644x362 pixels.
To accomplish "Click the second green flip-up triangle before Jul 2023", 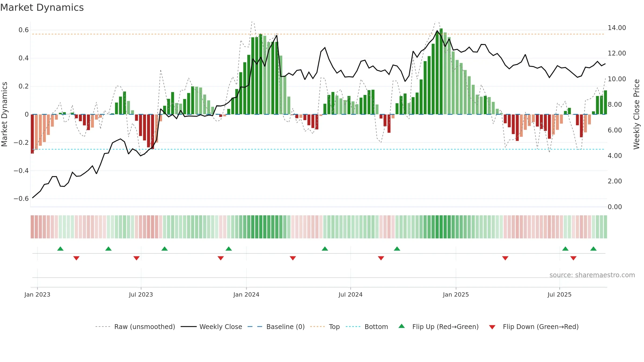I will point(108,249).
